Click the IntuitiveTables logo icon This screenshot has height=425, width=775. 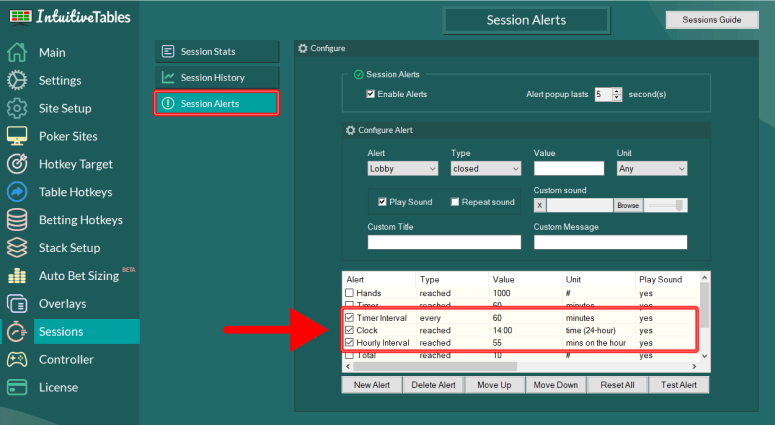[20, 16]
